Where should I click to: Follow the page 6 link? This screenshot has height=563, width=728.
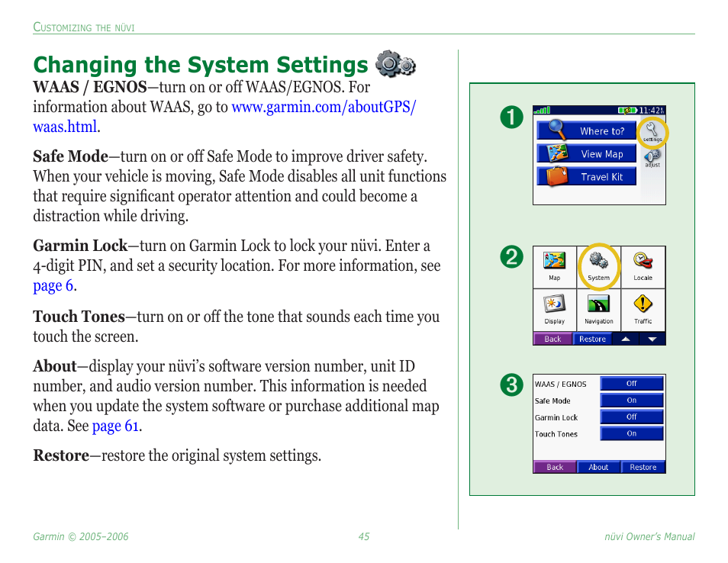pyautogui.click(x=53, y=285)
